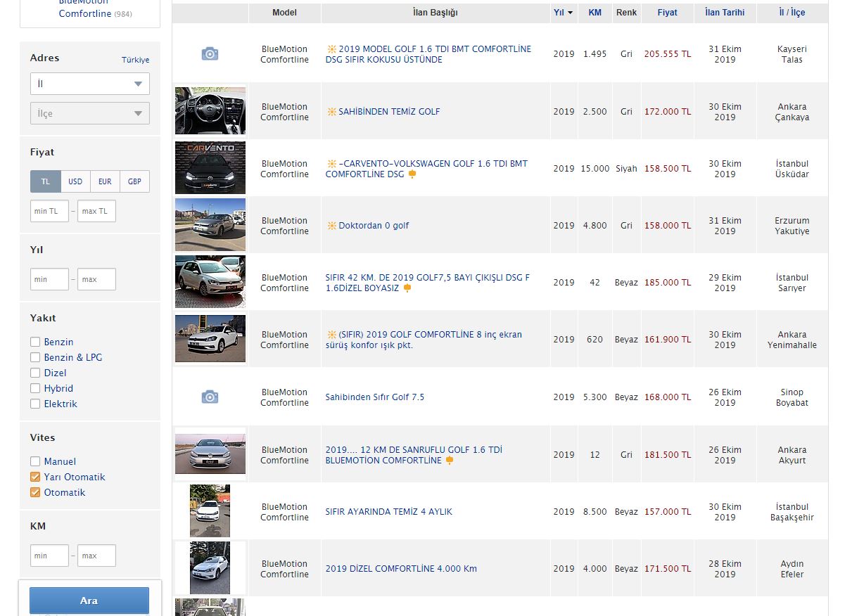The height and width of the screenshot is (616, 852).
Task: Open Doktordan 0 golf listing link
Action: [x=374, y=226]
